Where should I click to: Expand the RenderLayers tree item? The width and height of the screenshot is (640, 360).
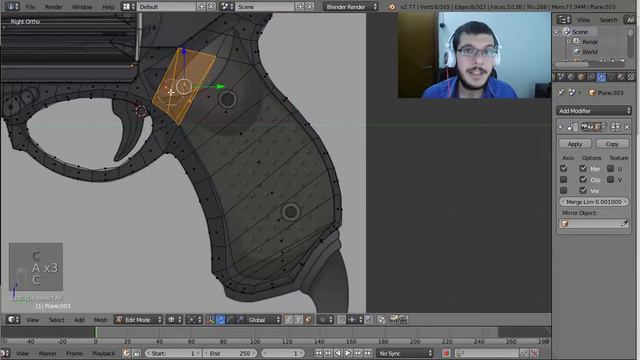(568, 42)
